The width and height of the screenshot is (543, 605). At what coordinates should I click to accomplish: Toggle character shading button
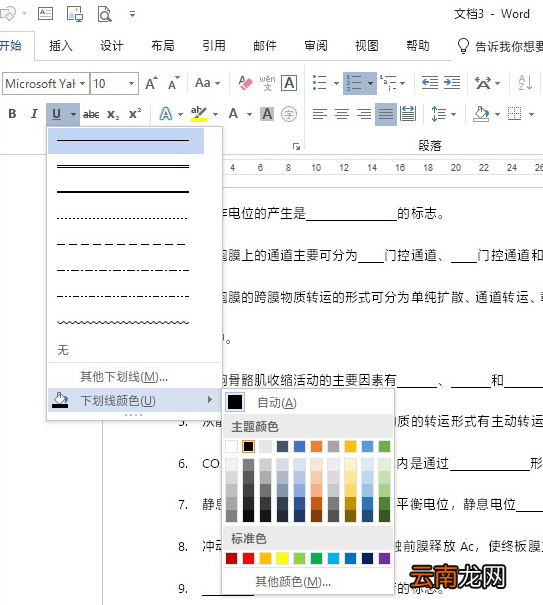[267, 114]
